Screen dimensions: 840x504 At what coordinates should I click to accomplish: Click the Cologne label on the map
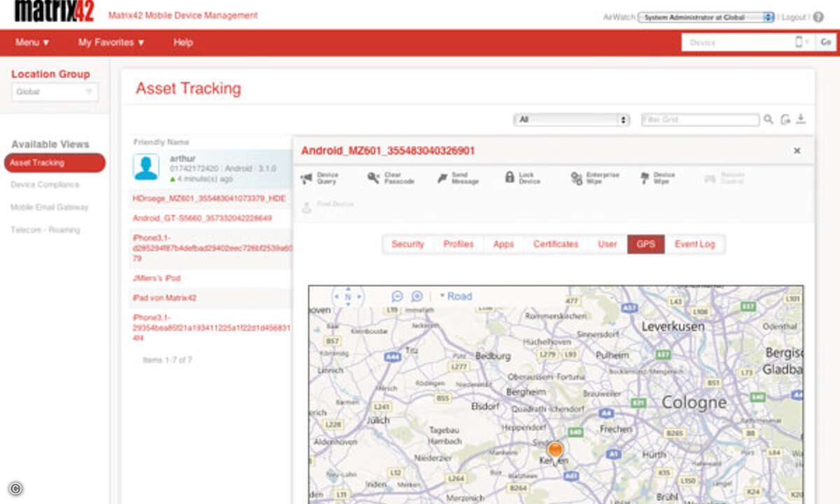pyautogui.click(x=694, y=402)
